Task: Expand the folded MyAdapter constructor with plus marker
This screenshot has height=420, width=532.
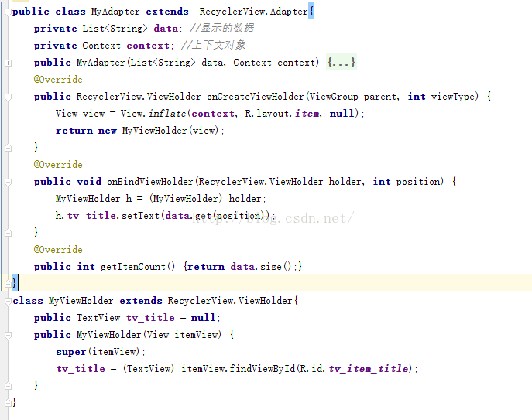Action: [8, 63]
